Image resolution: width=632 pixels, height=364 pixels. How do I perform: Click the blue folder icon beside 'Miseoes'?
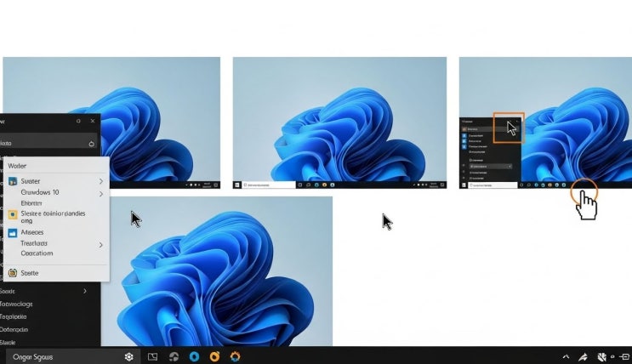click(x=13, y=232)
